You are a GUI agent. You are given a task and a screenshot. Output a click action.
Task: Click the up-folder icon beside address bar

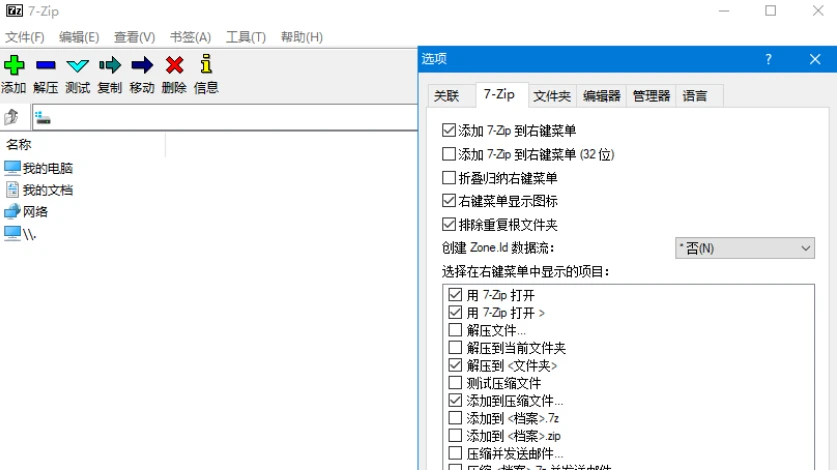pyautogui.click(x=12, y=117)
